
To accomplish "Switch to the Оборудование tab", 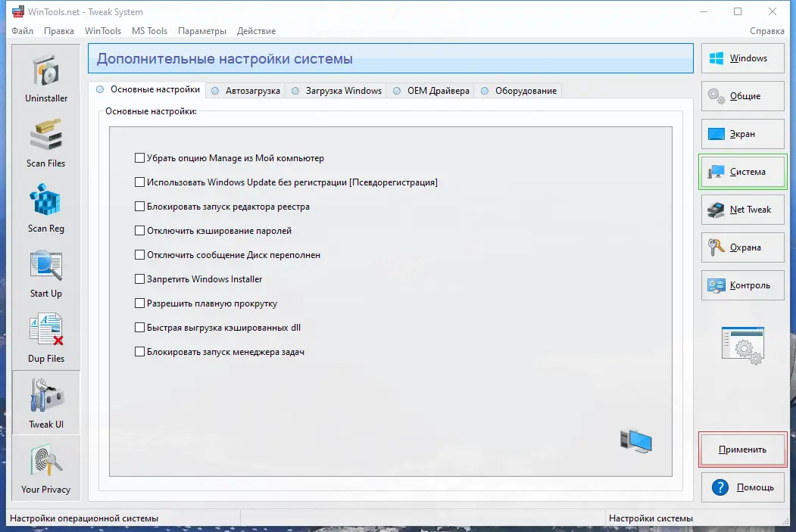I will (519, 91).
